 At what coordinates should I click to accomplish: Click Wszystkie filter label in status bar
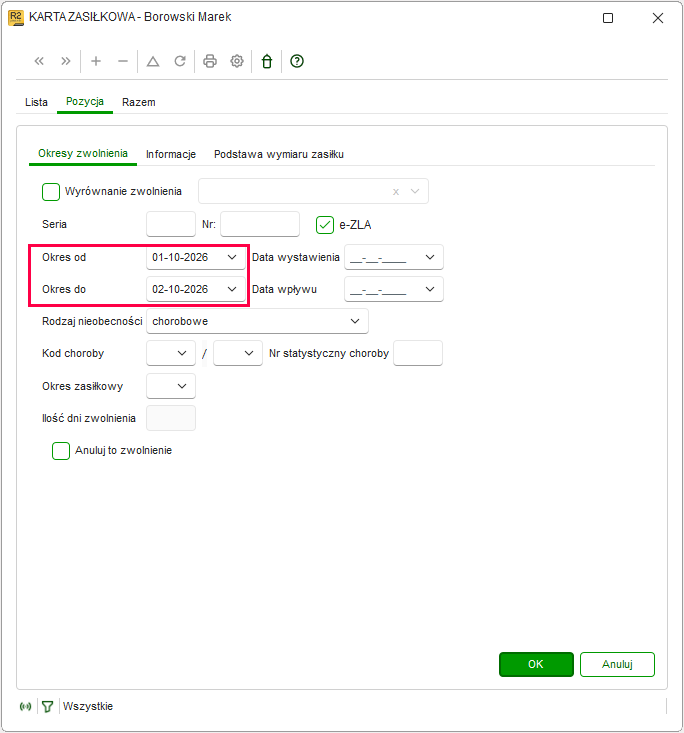(x=88, y=706)
